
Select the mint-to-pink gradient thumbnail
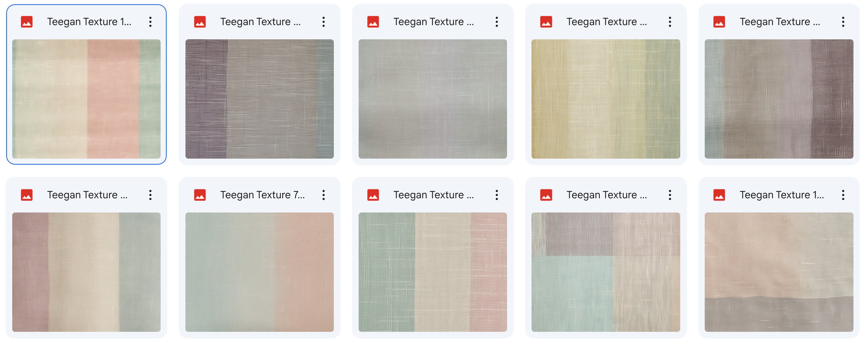[x=259, y=272]
